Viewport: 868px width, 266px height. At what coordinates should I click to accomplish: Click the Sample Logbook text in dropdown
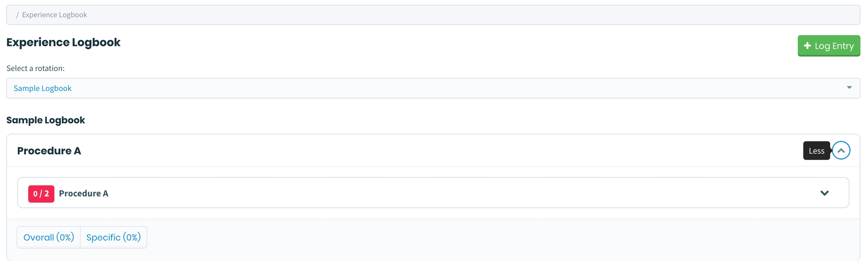[43, 88]
